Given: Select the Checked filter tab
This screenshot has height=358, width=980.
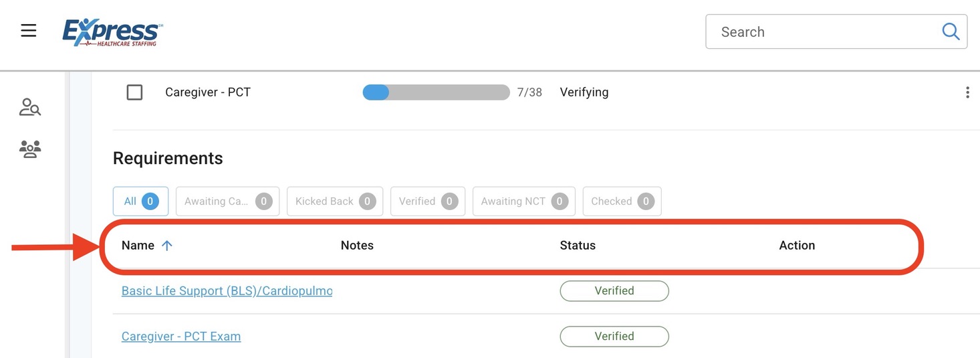Looking at the screenshot, I should (x=622, y=201).
